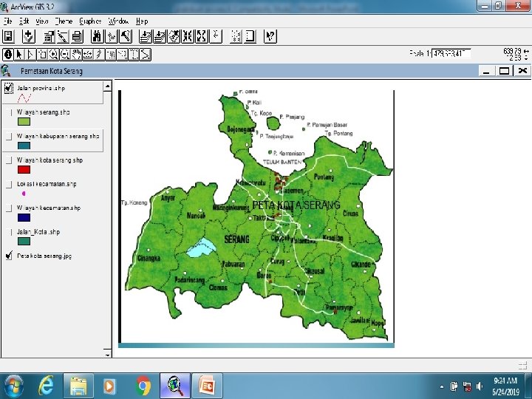Open the Theme menu
Viewport: 532px width, 399px height.
click(x=64, y=21)
